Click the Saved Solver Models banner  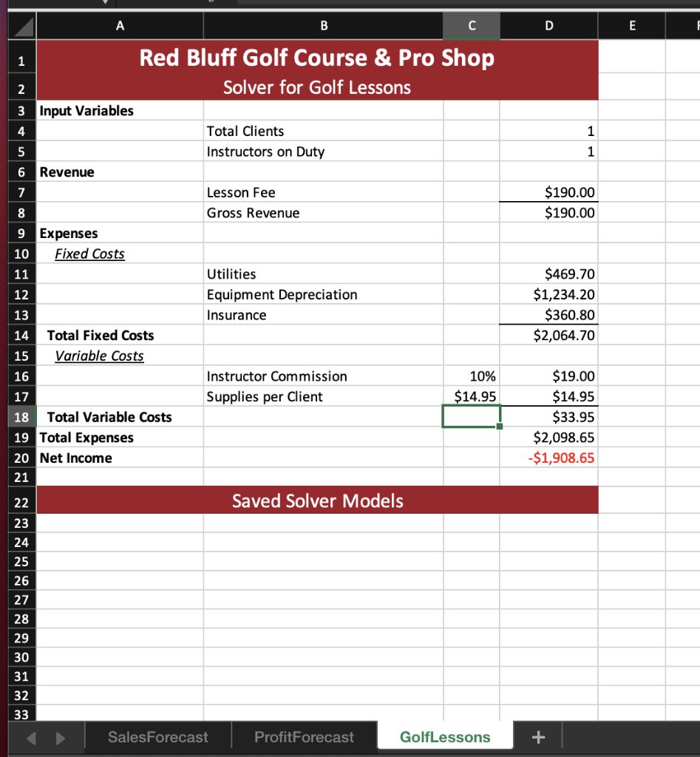pyautogui.click(x=317, y=500)
